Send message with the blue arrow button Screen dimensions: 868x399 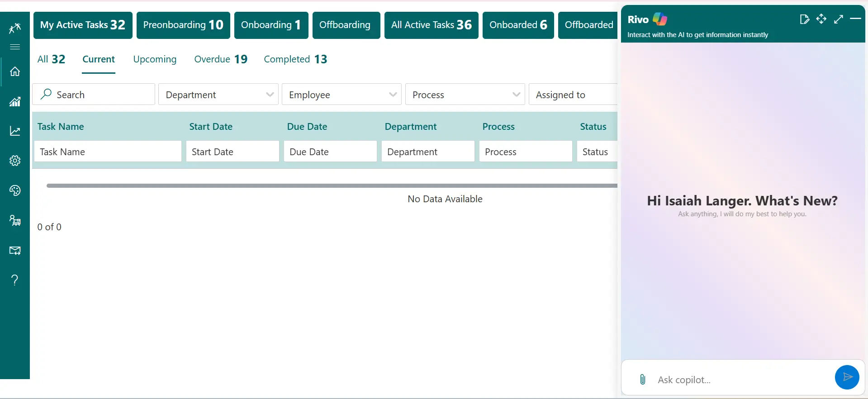coord(847,377)
